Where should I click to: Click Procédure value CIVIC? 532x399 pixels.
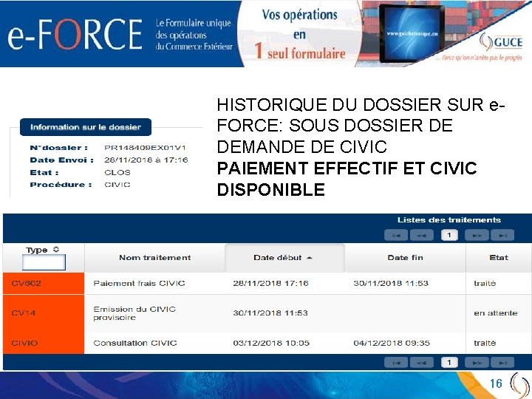click(117, 185)
